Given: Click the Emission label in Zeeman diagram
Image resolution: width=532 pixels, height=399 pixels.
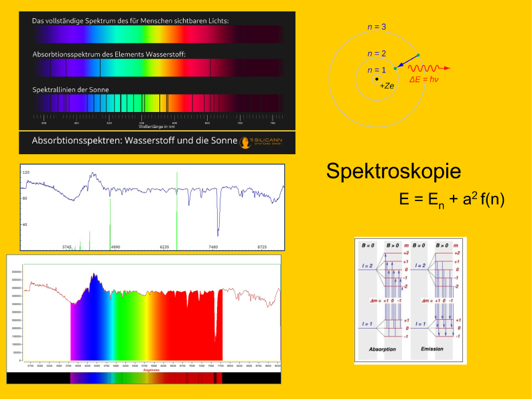Looking at the screenshot, I should pos(431,349).
